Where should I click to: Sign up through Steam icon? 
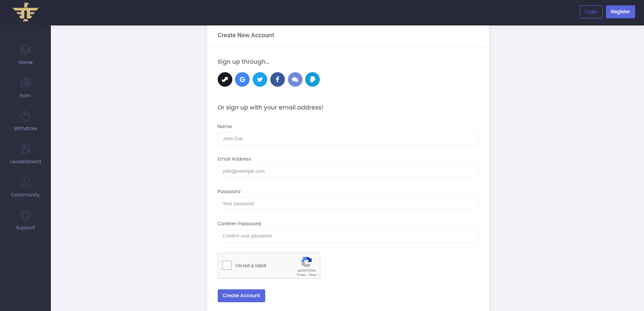pos(225,79)
